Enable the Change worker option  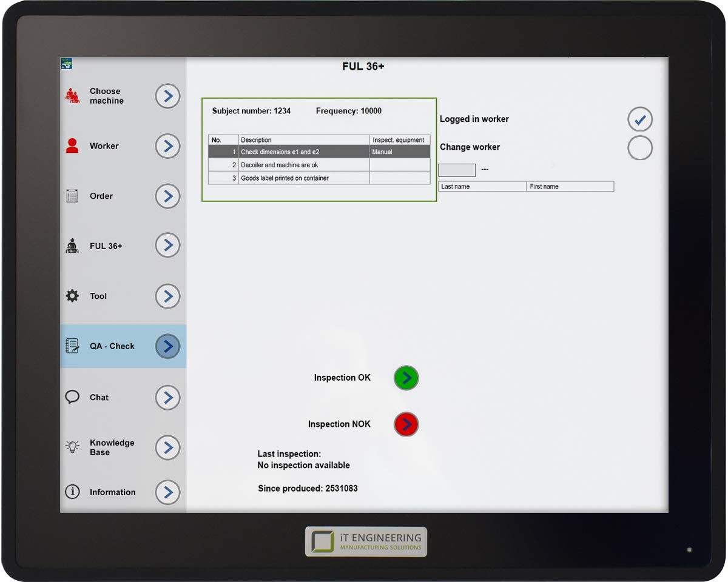pyautogui.click(x=640, y=148)
